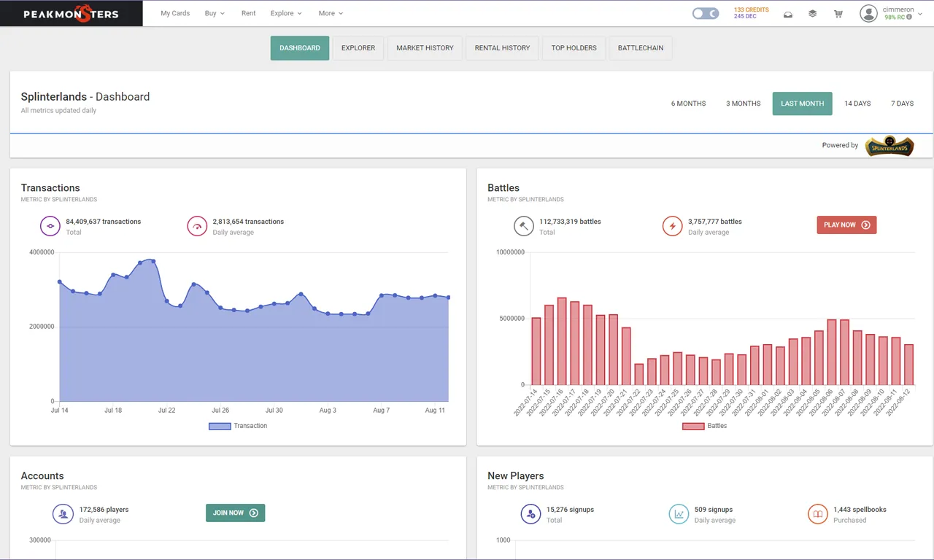Click the 172,586 players text
Screen dimensions: 934x560
[x=104, y=510]
